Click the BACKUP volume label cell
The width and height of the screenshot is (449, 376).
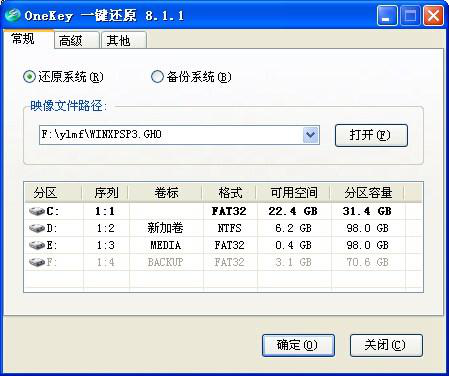166,262
